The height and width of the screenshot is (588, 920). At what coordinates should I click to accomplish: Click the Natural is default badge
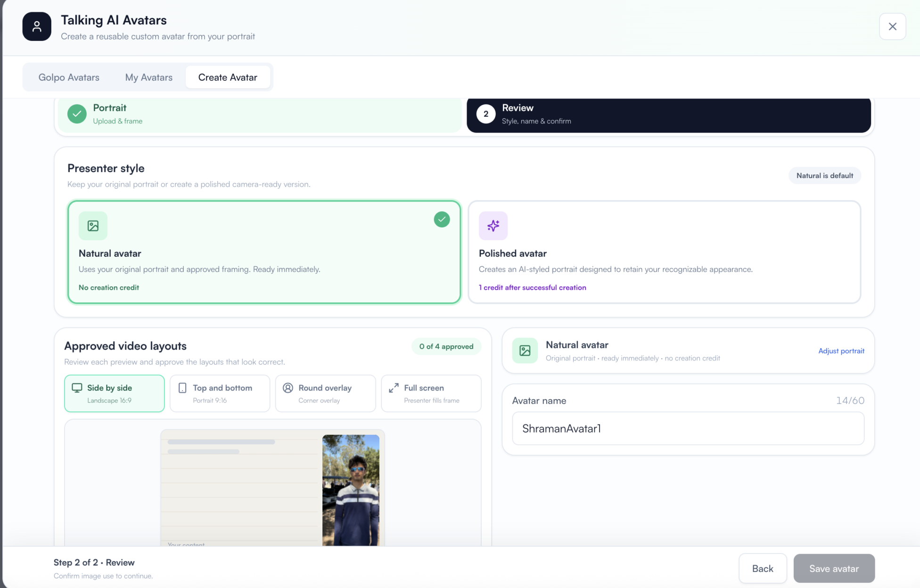825,176
